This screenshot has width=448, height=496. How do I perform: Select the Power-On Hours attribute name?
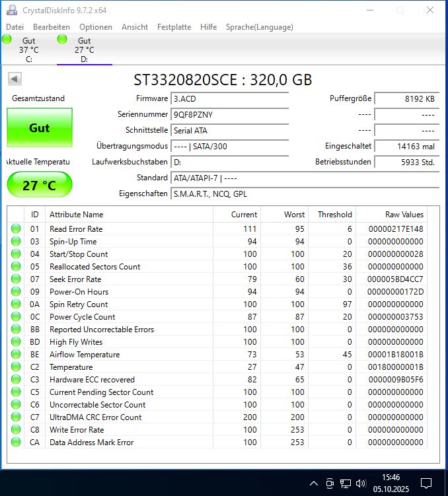pos(79,292)
